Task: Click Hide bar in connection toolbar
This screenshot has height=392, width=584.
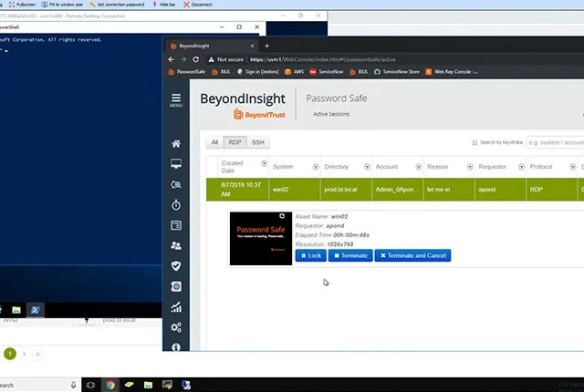Action: pos(163,5)
